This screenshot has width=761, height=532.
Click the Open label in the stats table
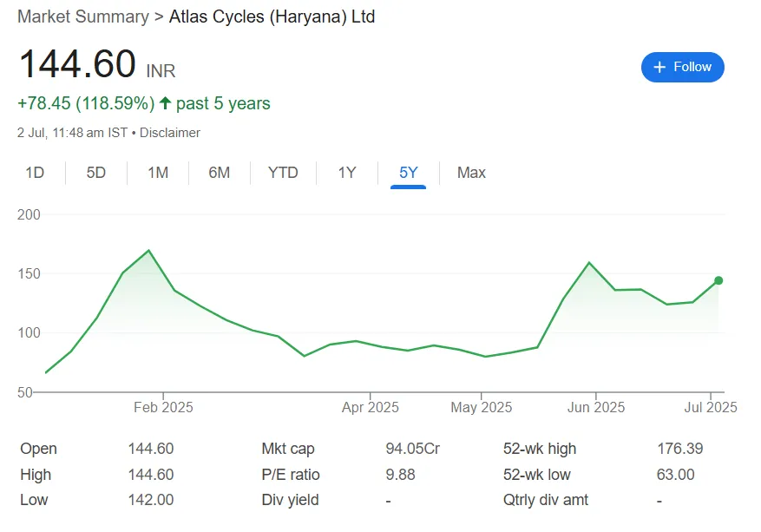click(x=38, y=449)
